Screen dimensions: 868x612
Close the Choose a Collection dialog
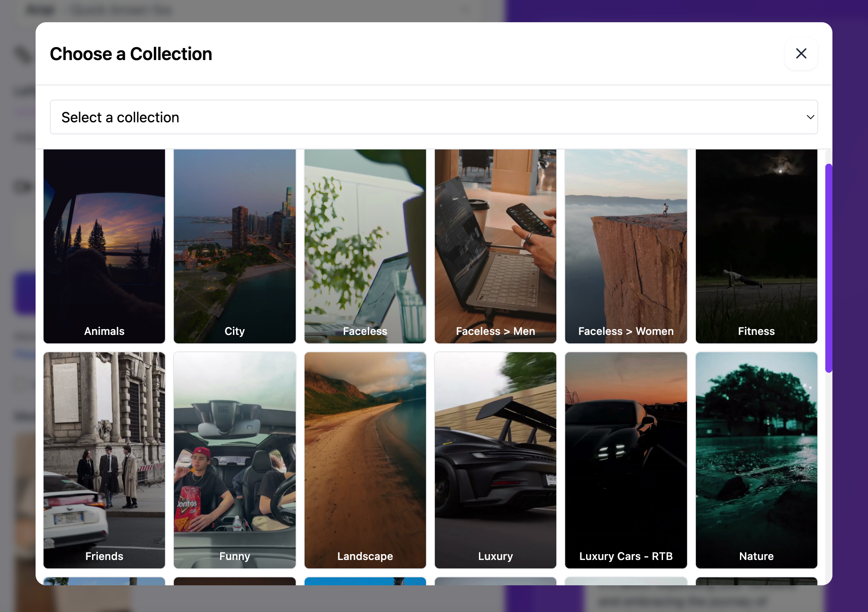801,53
